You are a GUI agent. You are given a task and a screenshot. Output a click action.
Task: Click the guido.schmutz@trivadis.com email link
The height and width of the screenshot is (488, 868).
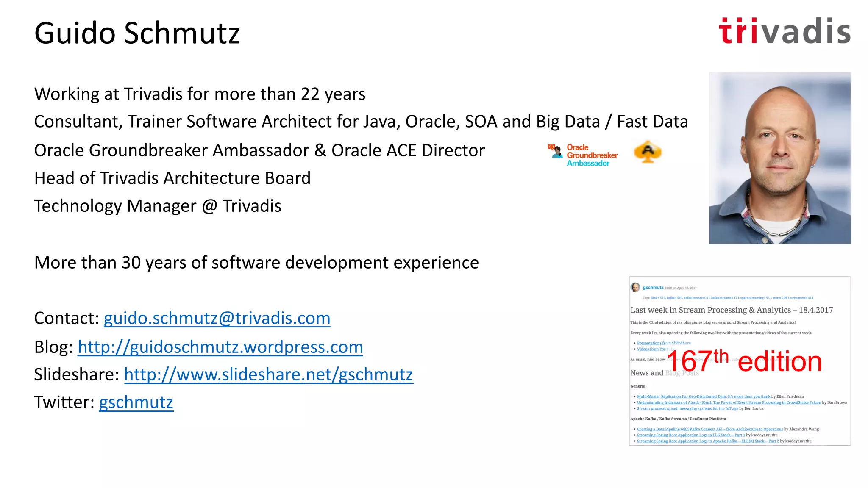pos(217,318)
